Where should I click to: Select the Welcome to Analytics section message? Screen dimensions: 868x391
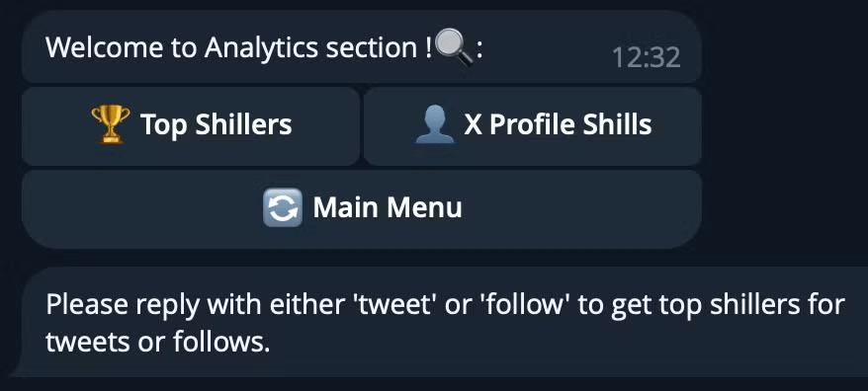[362, 47]
